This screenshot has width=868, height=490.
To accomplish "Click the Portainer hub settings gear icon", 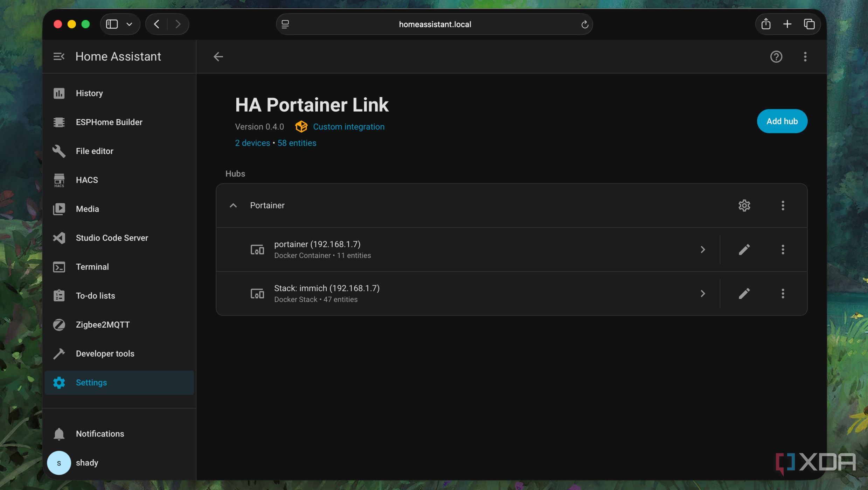I will click(744, 205).
